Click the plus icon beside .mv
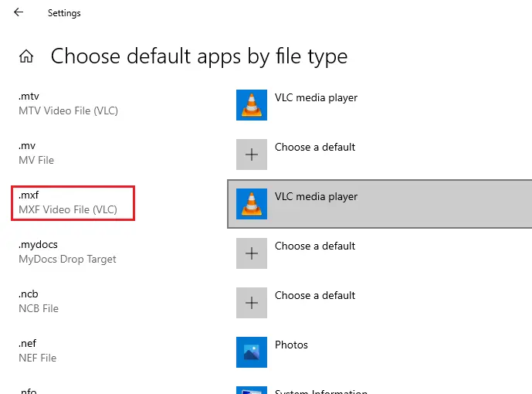Screen dimensions: 532x394 251,155
